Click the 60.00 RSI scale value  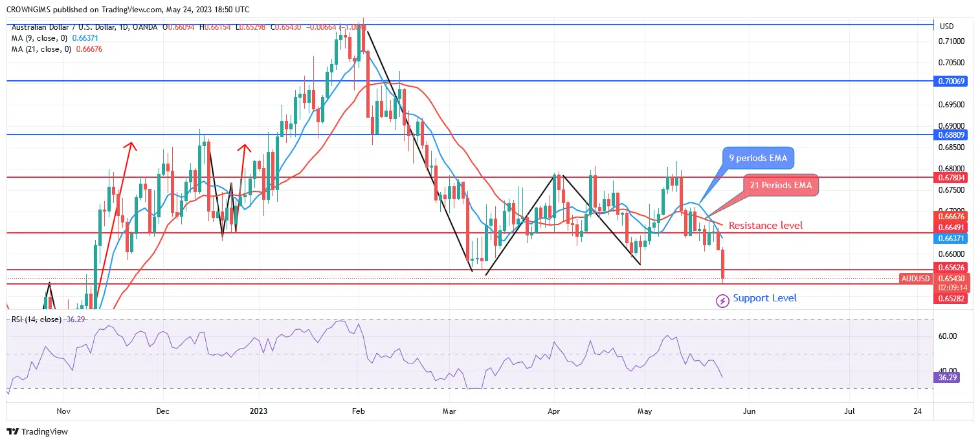click(947, 336)
